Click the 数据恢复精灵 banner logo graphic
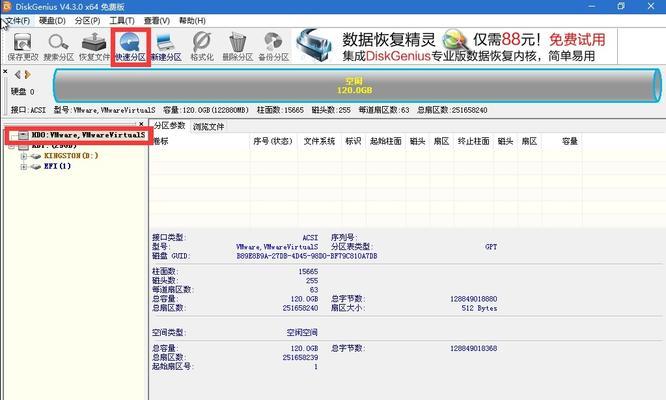The width and height of the screenshot is (666, 400). coord(314,46)
